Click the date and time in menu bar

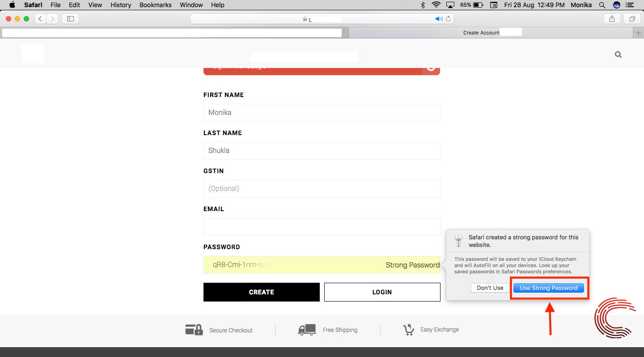point(534,5)
